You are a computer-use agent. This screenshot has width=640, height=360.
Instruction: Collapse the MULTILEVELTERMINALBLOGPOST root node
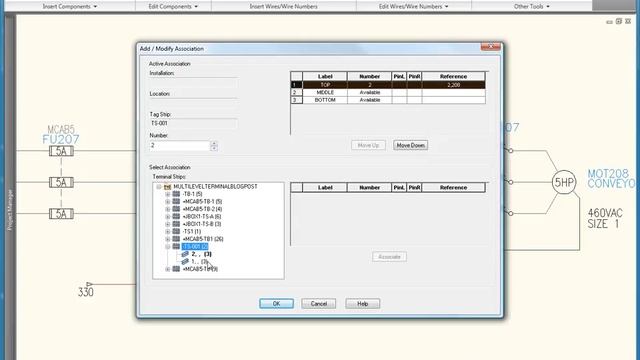tap(158, 187)
